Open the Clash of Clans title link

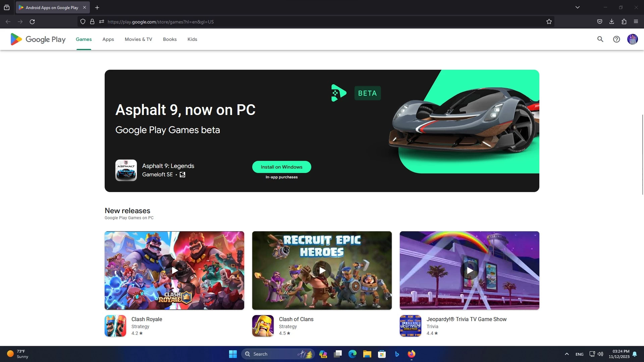[296, 319]
